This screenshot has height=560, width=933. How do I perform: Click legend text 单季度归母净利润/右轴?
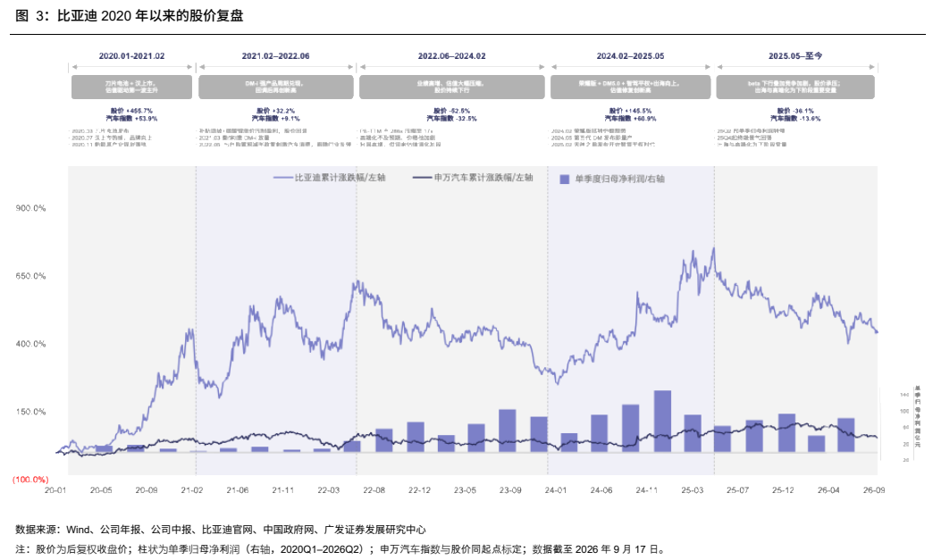click(619, 179)
